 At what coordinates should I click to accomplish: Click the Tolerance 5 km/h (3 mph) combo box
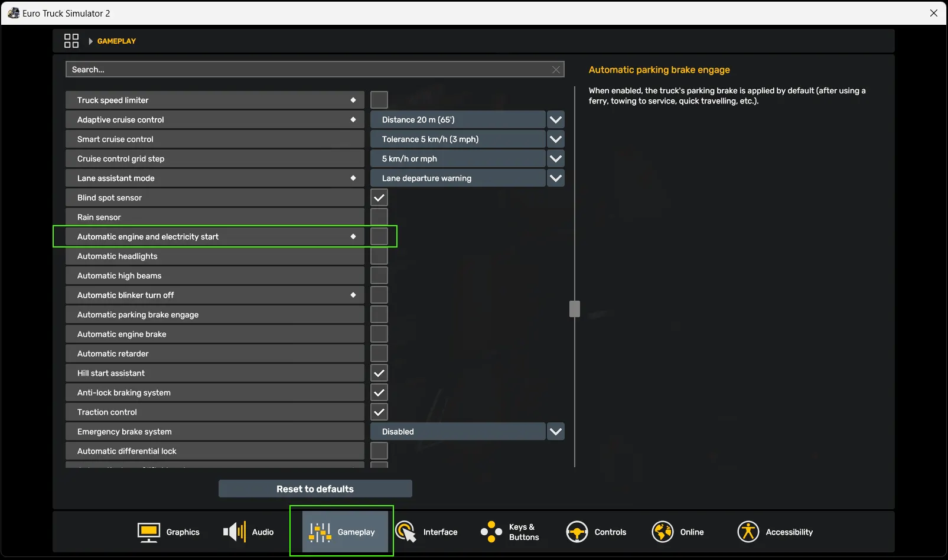point(458,139)
